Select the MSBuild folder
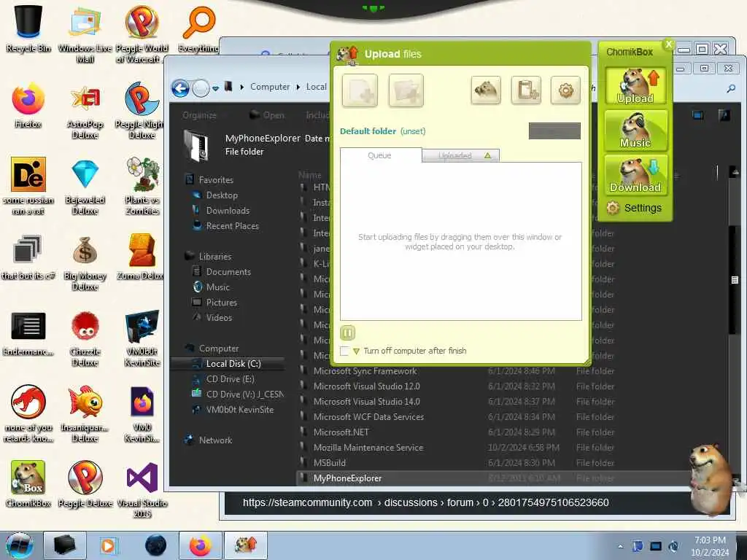747x560 pixels. [x=329, y=463]
